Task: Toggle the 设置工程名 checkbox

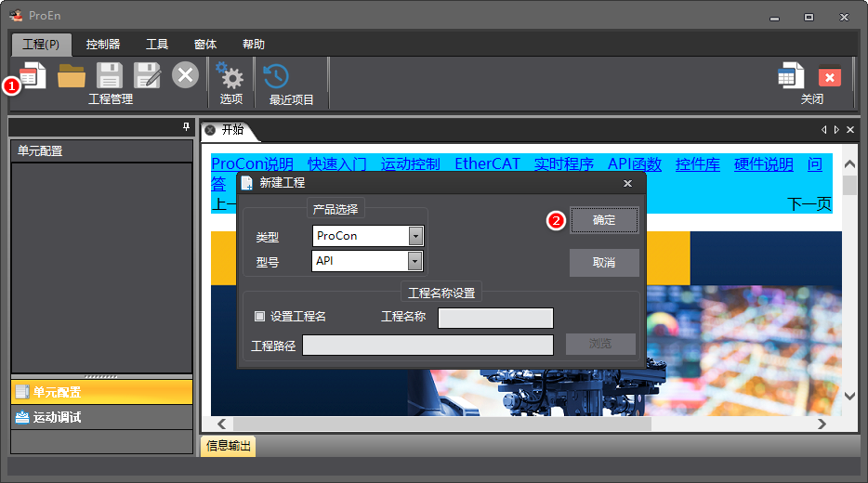Action: (x=259, y=316)
